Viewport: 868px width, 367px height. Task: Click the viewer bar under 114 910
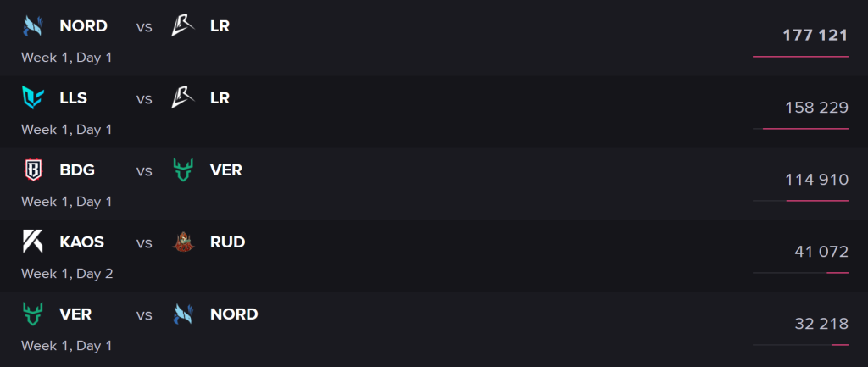[800, 200]
